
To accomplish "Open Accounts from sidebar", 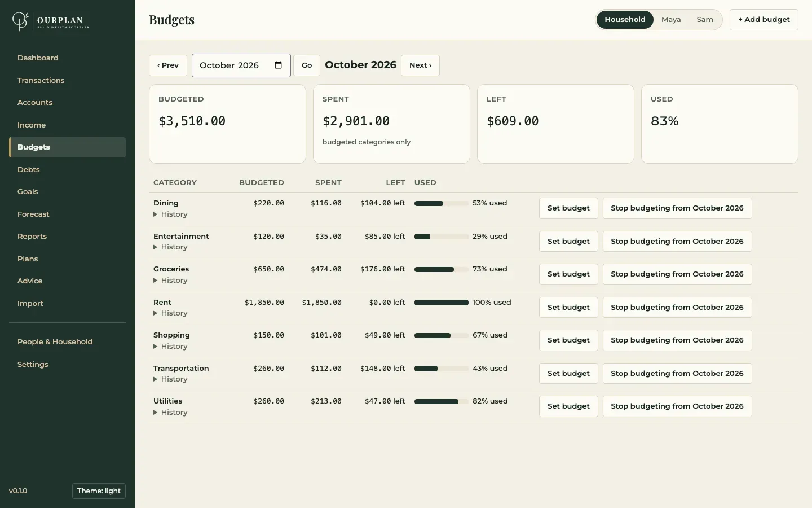I will [67, 103].
